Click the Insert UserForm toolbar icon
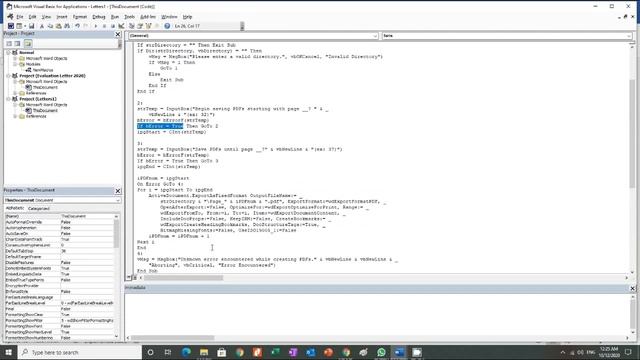Viewport: 640px width, 360px height. 19,26
